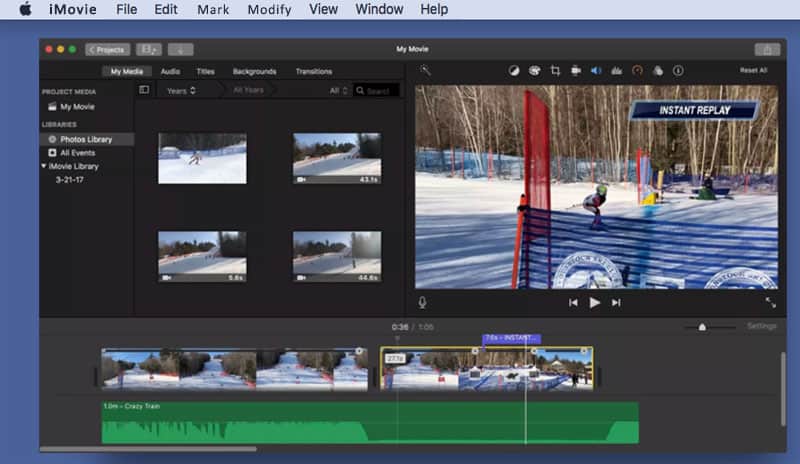
Task: Open the Years grouping dropdown
Action: [x=181, y=91]
